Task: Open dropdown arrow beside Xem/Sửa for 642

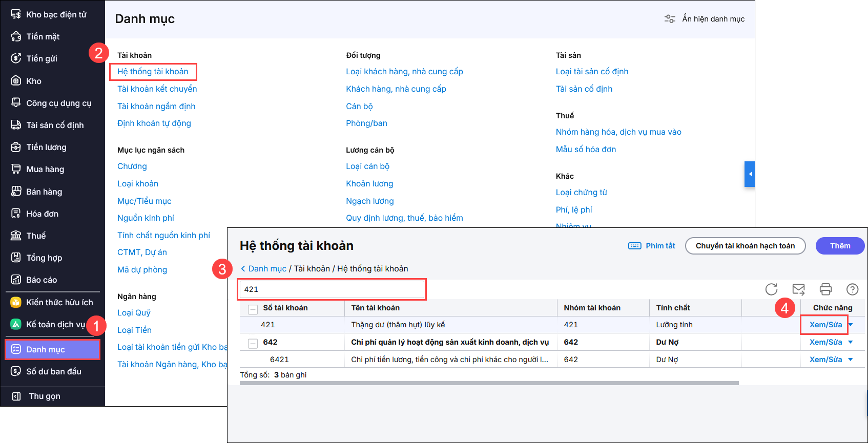Action: pos(851,342)
